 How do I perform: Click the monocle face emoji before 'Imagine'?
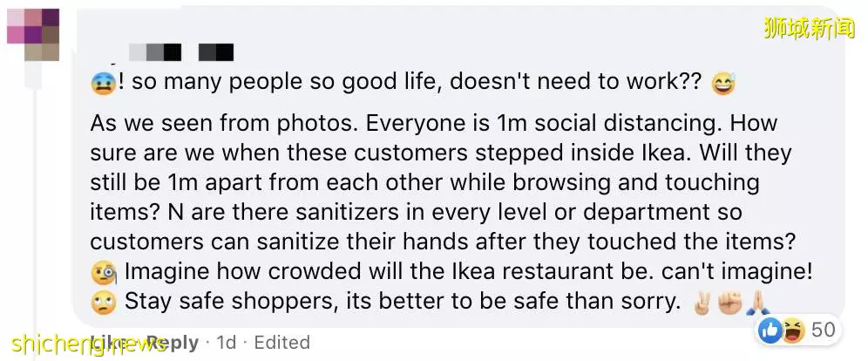104,272
